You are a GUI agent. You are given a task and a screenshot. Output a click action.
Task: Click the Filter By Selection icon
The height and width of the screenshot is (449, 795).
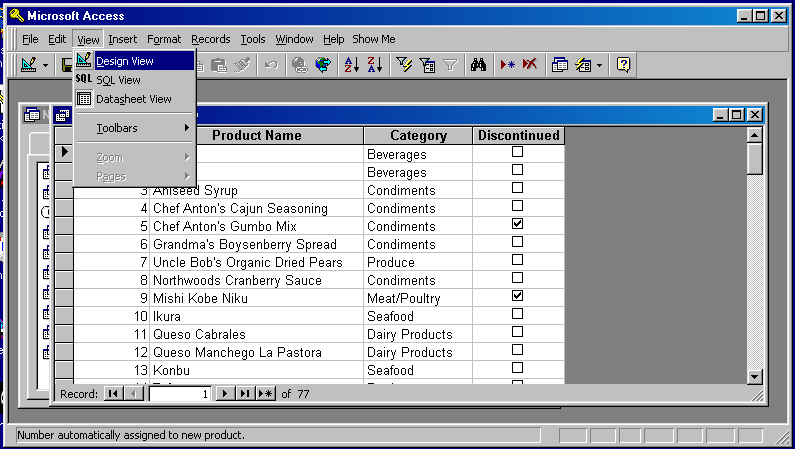pos(404,65)
